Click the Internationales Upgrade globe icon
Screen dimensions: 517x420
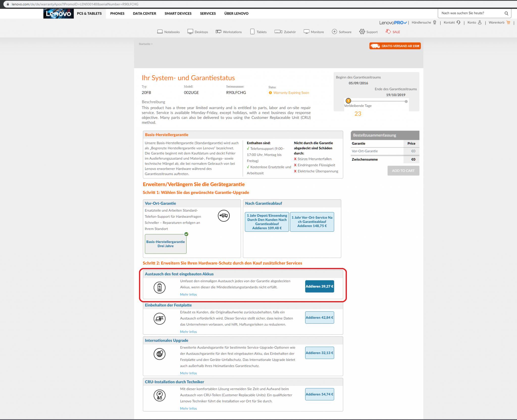tap(160, 354)
